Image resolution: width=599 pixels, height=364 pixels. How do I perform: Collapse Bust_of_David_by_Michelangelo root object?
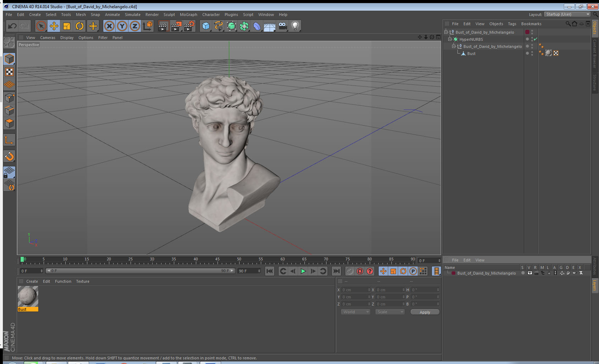[x=446, y=32]
